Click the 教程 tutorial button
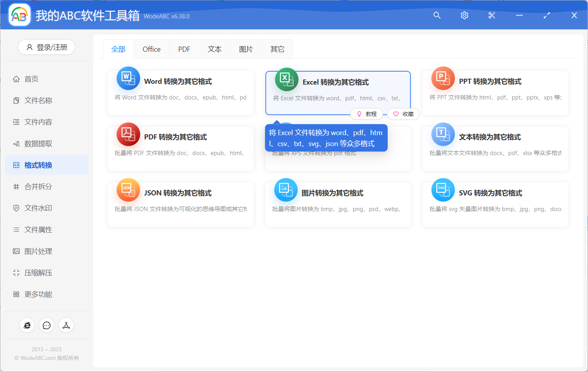Screen dimensions: 588x372 point(367,114)
